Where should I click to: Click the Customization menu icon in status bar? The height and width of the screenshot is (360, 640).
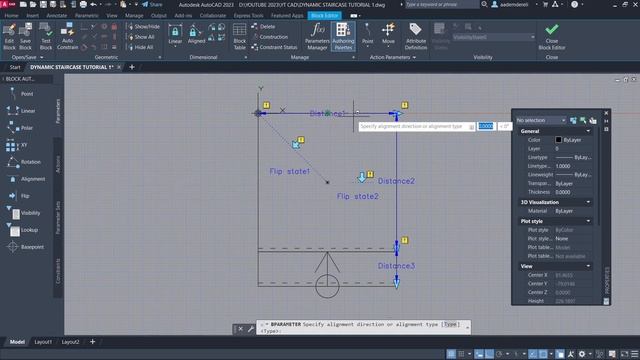pyautogui.click(x=635, y=354)
